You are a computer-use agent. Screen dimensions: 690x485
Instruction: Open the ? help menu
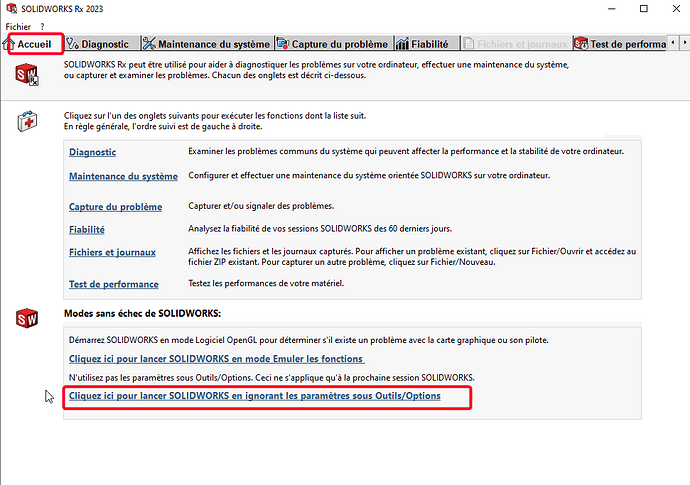42,27
